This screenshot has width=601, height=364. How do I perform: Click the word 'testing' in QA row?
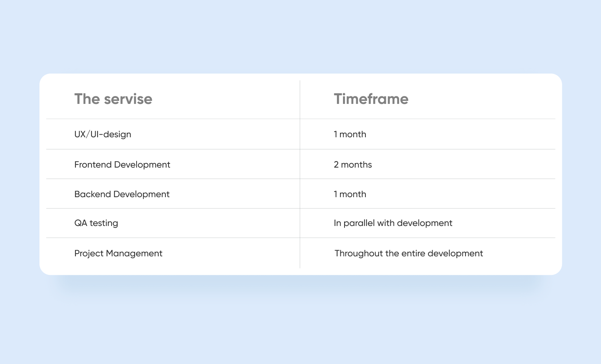click(x=104, y=223)
